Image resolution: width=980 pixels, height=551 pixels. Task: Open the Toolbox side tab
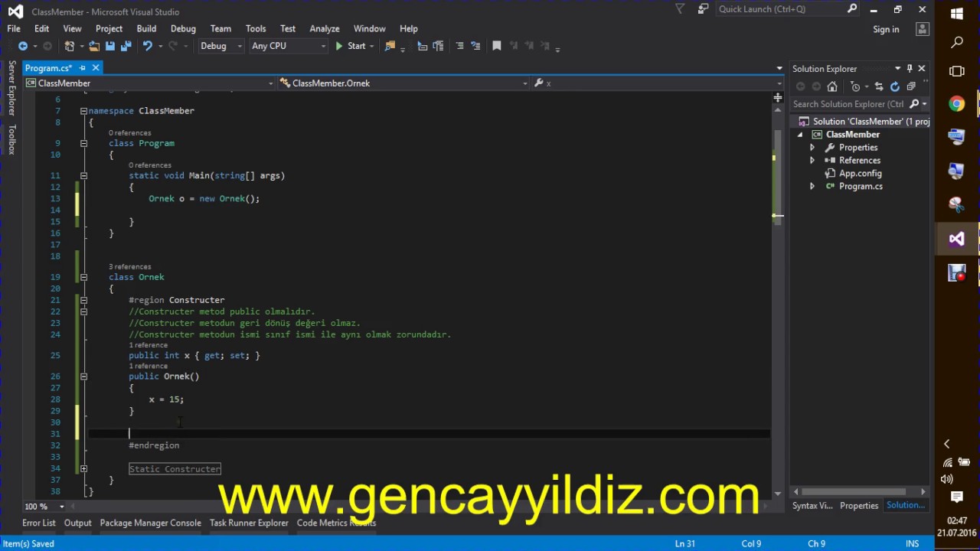[11, 139]
